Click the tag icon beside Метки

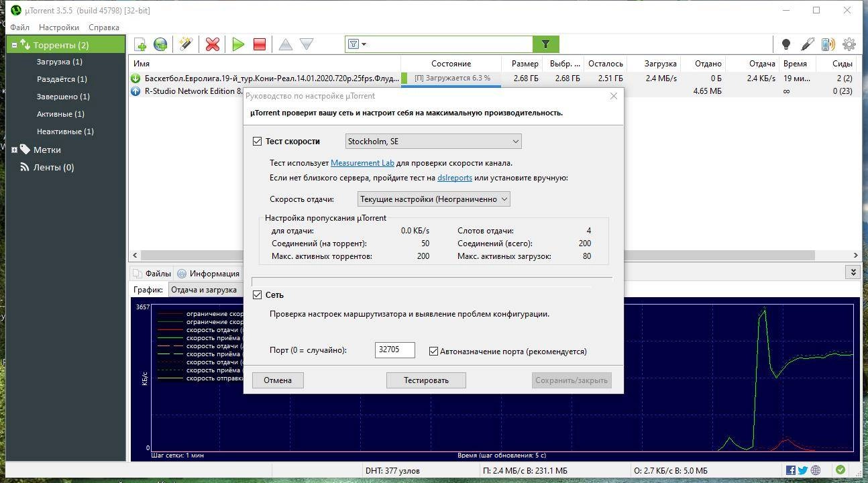[x=25, y=150]
